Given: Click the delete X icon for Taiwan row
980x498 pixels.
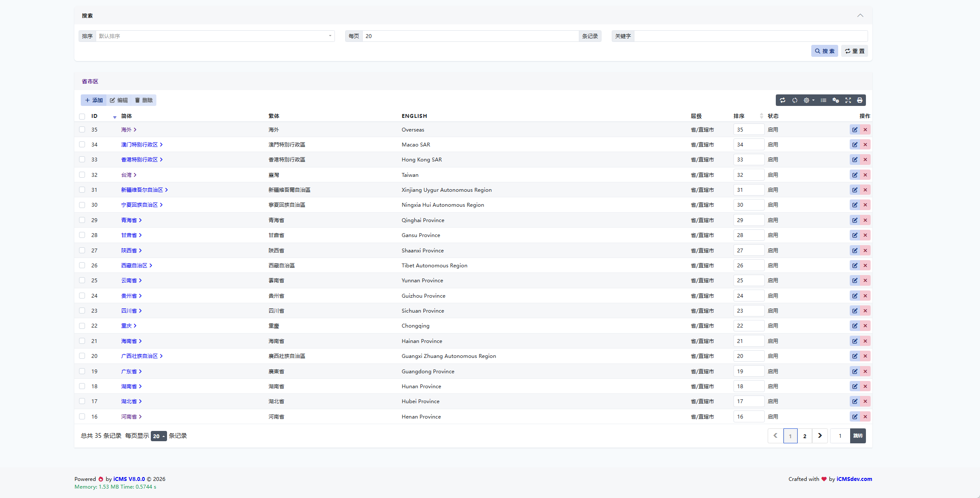Looking at the screenshot, I should tap(865, 175).
